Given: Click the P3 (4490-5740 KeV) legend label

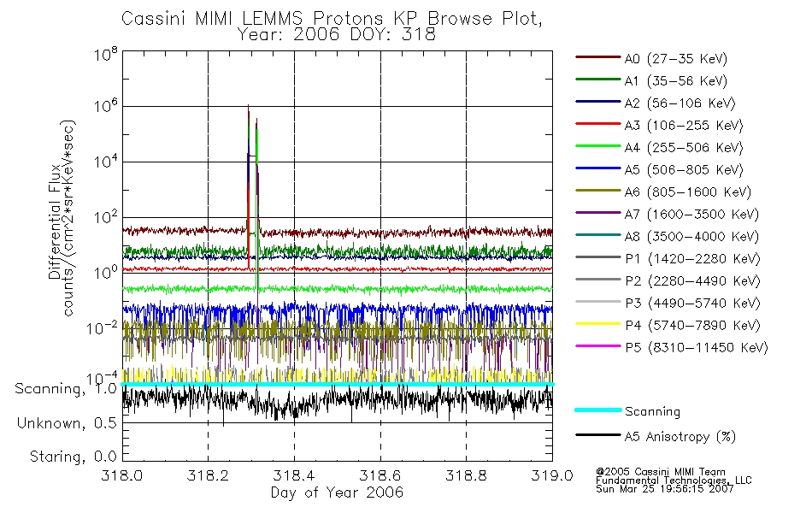Looking at the screenshot, I should (692, 304).
